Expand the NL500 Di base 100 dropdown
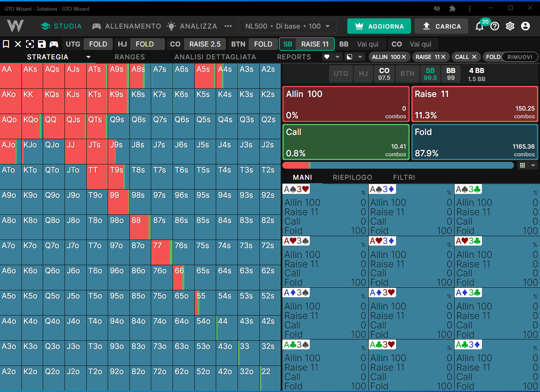The height and width of the screenshot is (392, 540). (287, 26)
